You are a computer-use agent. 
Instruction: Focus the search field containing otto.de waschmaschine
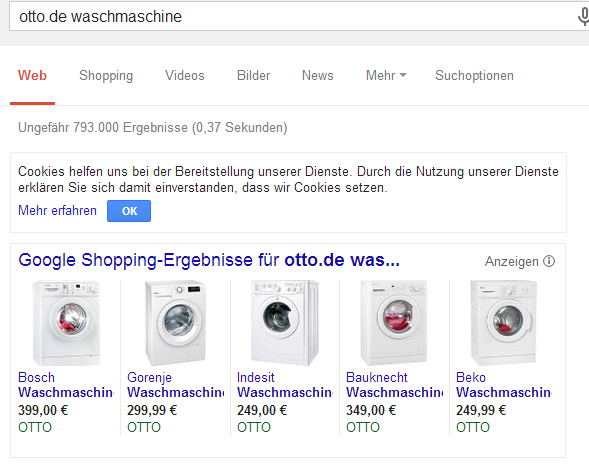pos(293,17)
